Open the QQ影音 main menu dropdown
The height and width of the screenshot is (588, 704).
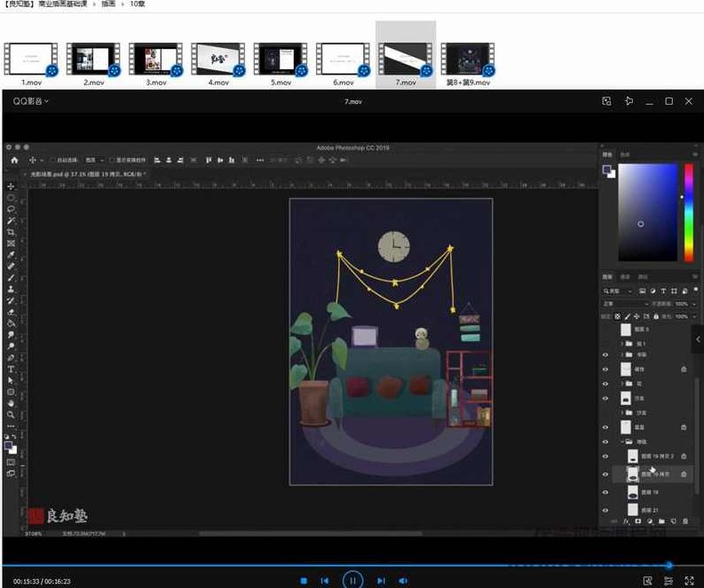pyautogui.click(x=31, y=101)
